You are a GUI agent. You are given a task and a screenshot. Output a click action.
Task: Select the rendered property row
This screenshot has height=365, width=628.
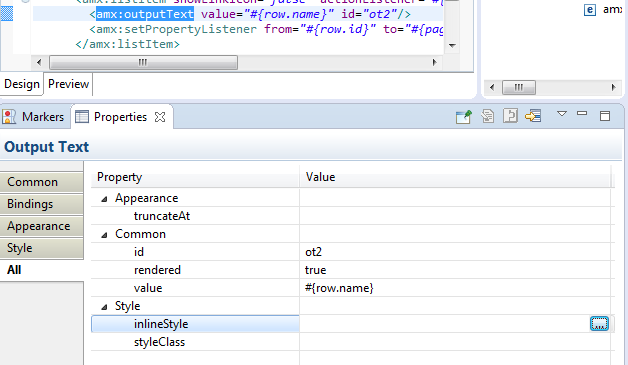(352, 270)
